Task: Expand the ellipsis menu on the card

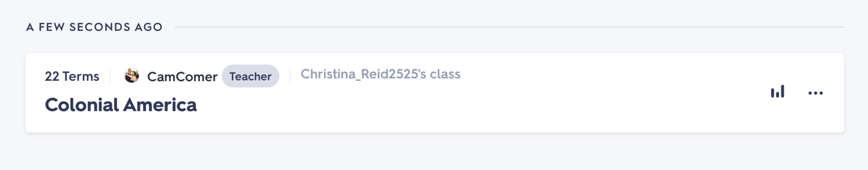Action: coord(815,93)
